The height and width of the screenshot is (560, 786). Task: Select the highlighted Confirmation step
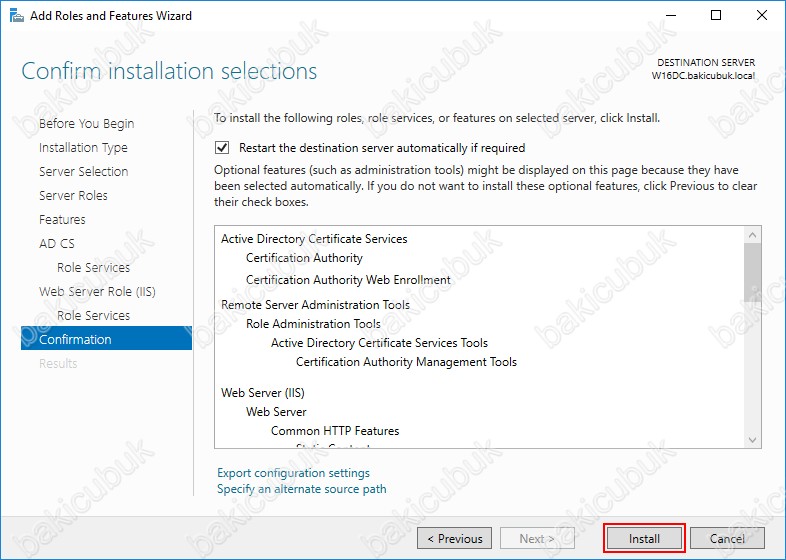point(106,339)
